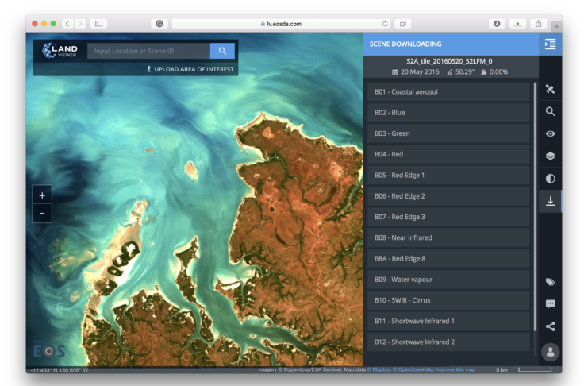Click Upload Area of Interest
The height and width of the screenshot is (386, 588).
190,69
